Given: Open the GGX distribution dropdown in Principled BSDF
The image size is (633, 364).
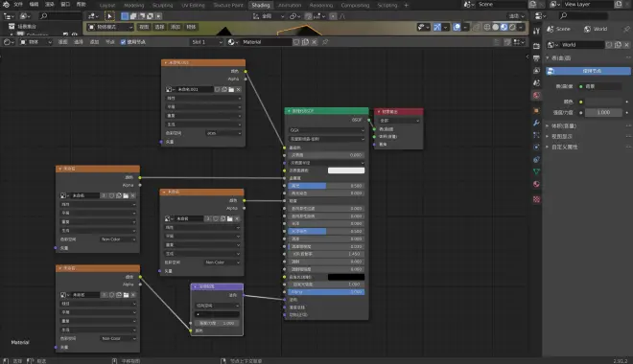Looking at the screenshot, I should point(327,130).
